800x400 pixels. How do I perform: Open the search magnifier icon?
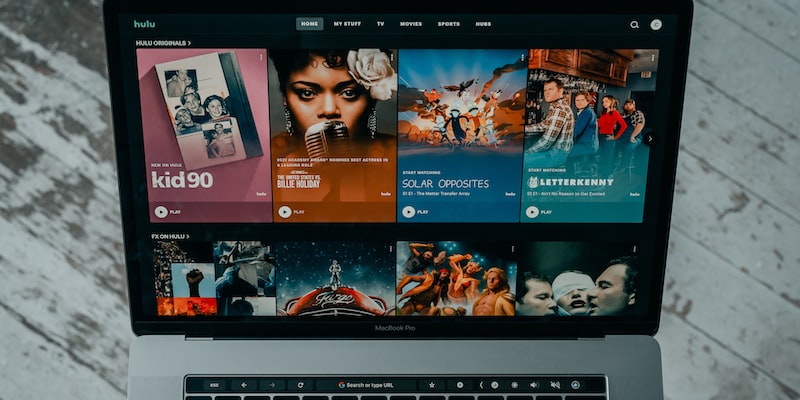coord(634,24)
